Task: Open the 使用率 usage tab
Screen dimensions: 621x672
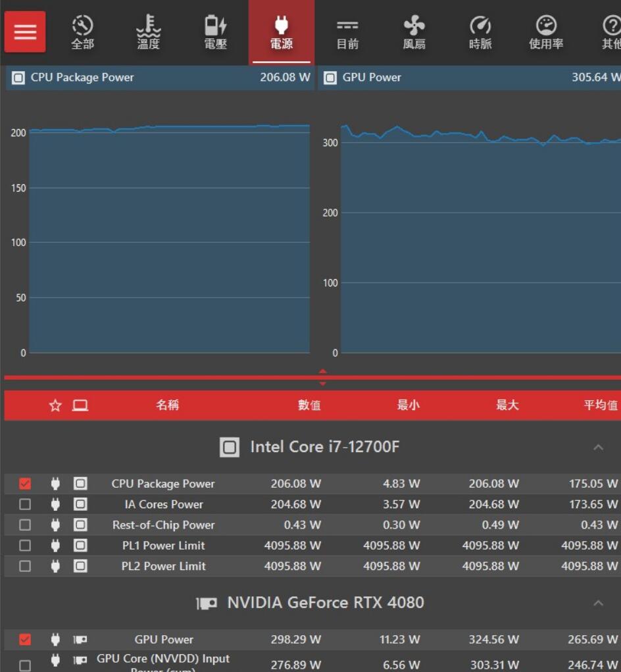Action: pos(546,32)
